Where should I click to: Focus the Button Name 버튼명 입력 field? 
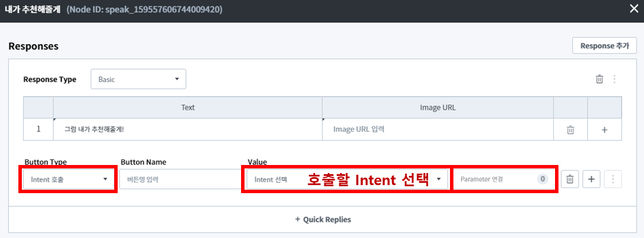tap(174, 179)
